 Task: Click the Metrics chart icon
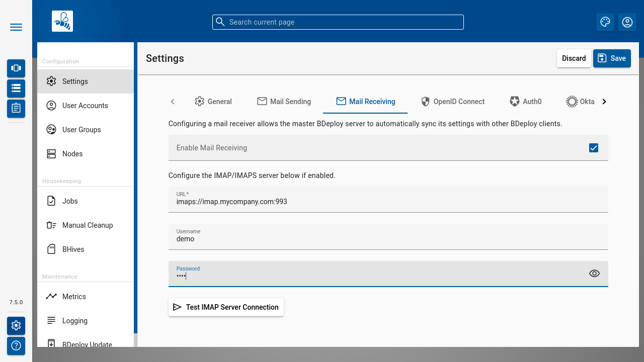coord(51,297)
